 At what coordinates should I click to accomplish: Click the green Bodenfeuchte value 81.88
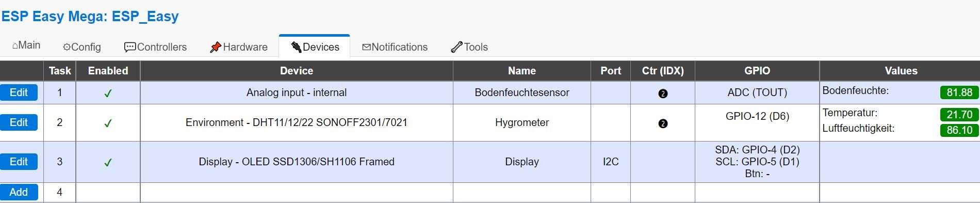point(959,92)
